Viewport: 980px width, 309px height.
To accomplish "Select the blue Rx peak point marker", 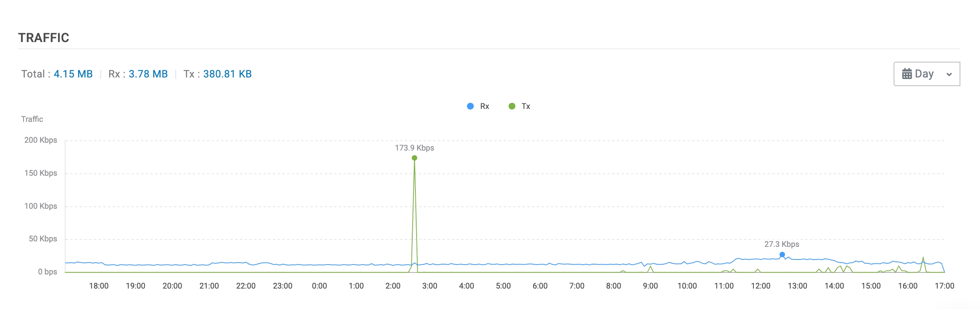I will click(782, 255).
